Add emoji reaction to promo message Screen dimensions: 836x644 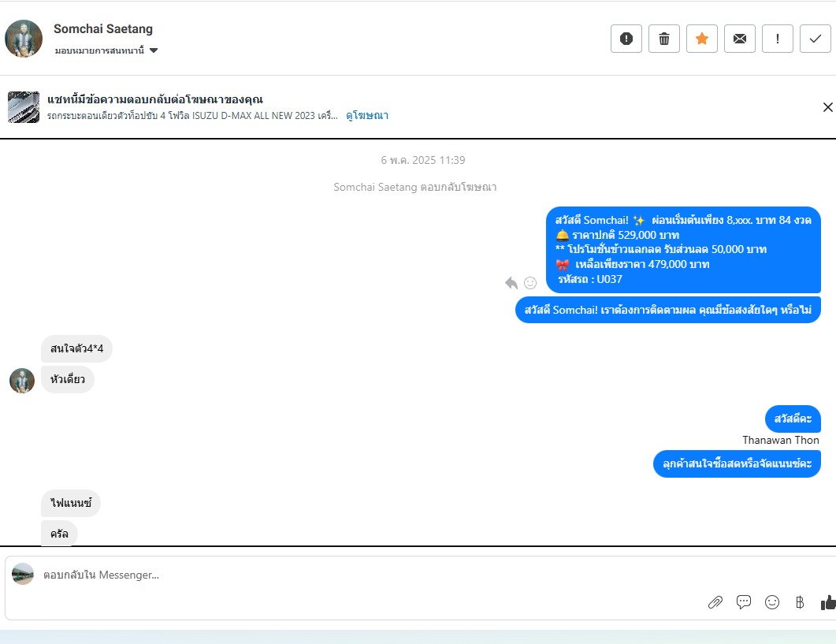[530, 283]
